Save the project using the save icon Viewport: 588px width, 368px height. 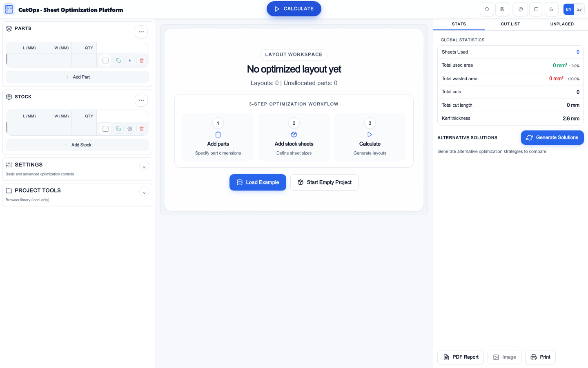pyautogui.click(x=502, y=9)
